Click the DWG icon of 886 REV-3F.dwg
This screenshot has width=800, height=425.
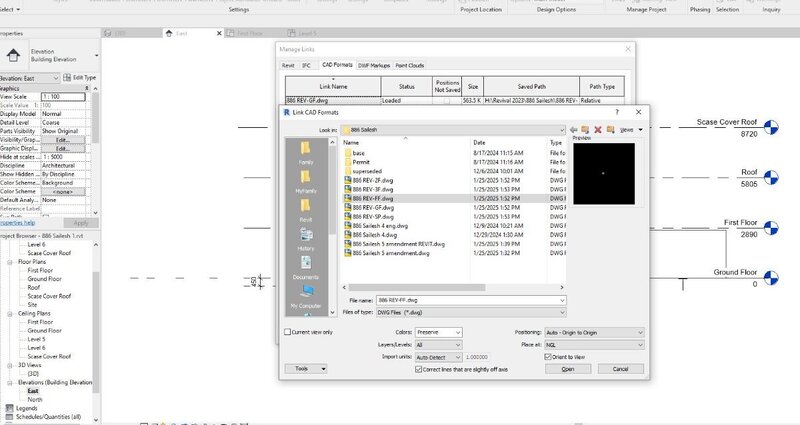click(x=347, y=189)
